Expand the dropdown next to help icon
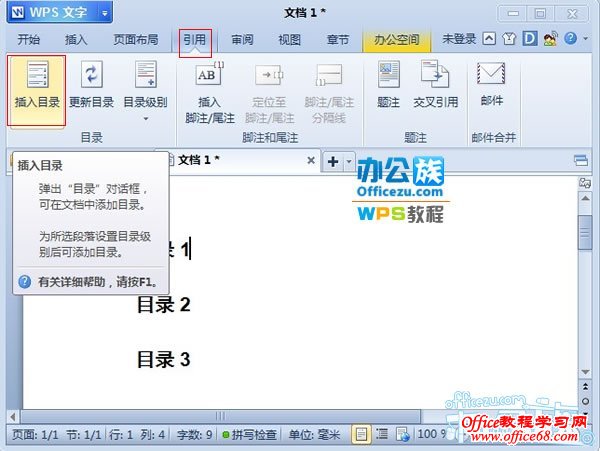The height and width of the screenshot is (451, 600). pyautogui.click(x=585, y=39)
